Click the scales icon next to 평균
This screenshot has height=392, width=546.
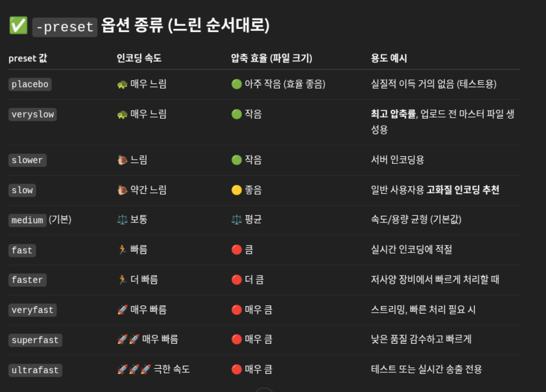[x=237, y=219]
